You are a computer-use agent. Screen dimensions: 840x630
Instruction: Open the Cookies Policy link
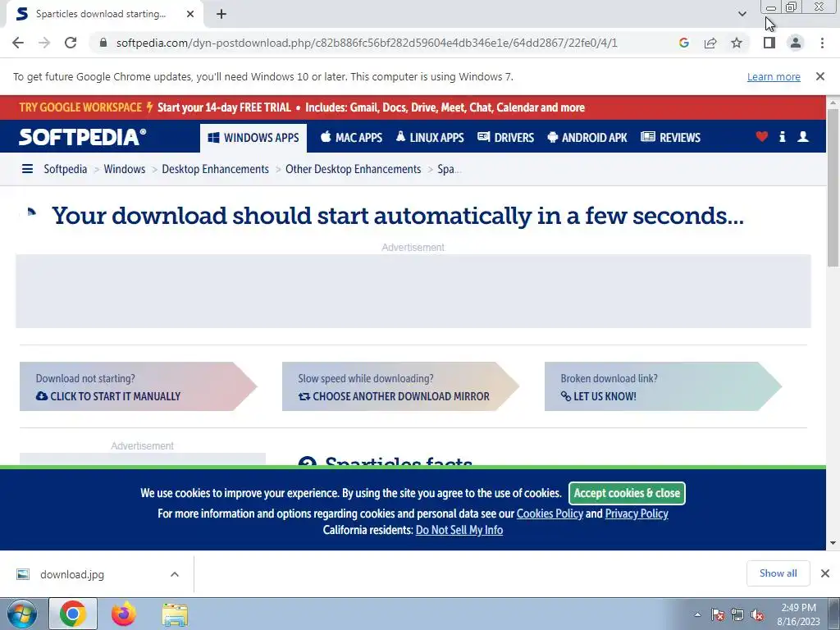[550, 514]
